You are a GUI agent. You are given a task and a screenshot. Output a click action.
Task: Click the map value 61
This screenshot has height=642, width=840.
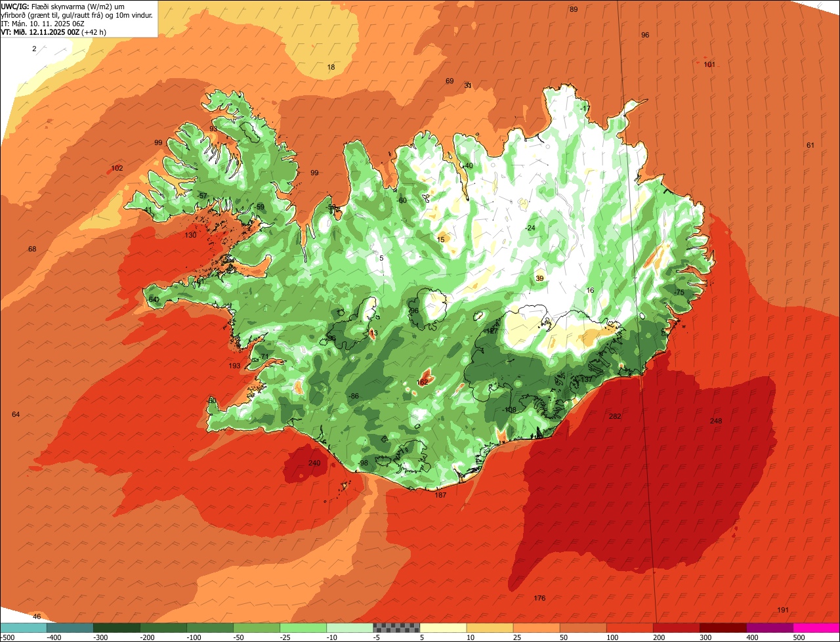click(x=810, y=145)
